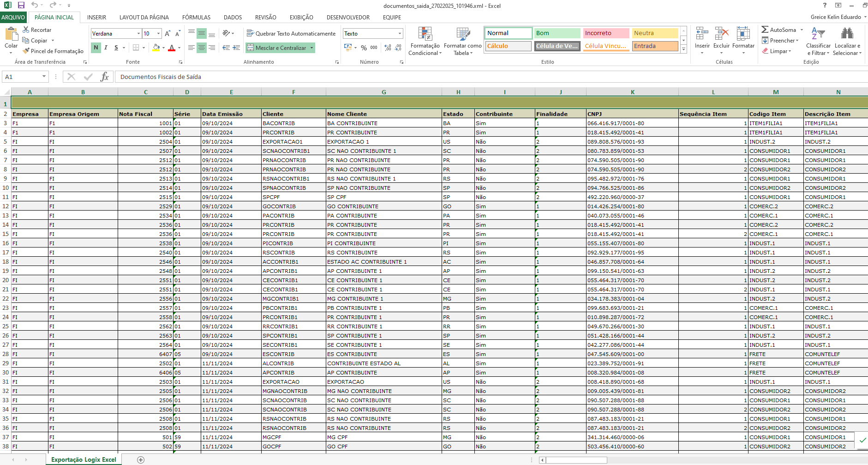This screenshot has height=465, width=868.
Task: Click the increase font size icon
Action: (168, 33)
